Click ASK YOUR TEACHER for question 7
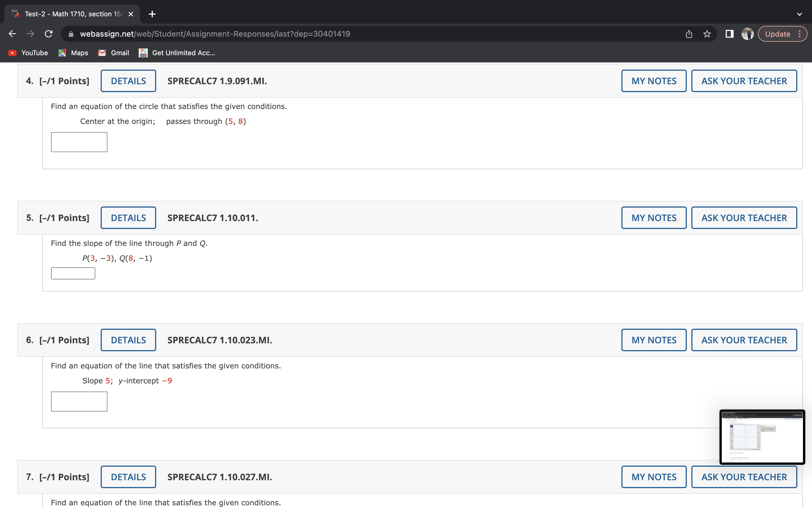The width and height of the screenshot is (812, 507). click(x=744, y=477)
